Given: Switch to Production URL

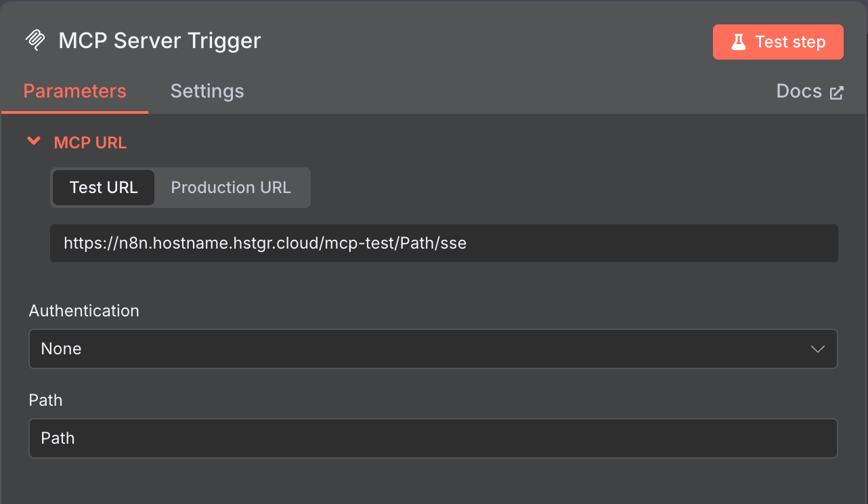Looking at the screenshot, I should coord(231,187).
